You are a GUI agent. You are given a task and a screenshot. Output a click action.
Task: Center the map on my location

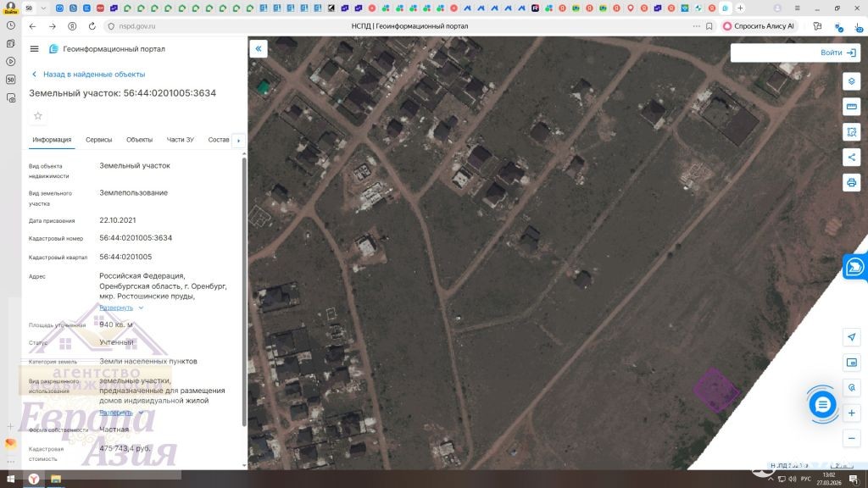(851, 337)
